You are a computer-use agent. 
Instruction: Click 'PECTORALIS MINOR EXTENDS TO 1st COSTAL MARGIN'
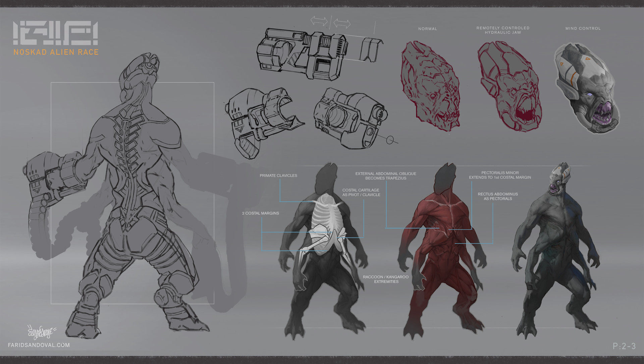tap(500, 175)
